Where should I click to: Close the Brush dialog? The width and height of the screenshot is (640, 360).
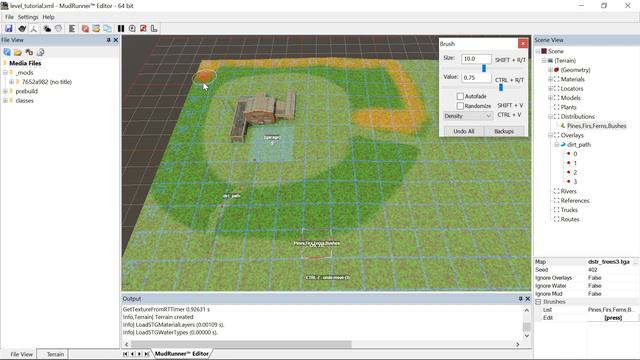(x=523, y=43)
